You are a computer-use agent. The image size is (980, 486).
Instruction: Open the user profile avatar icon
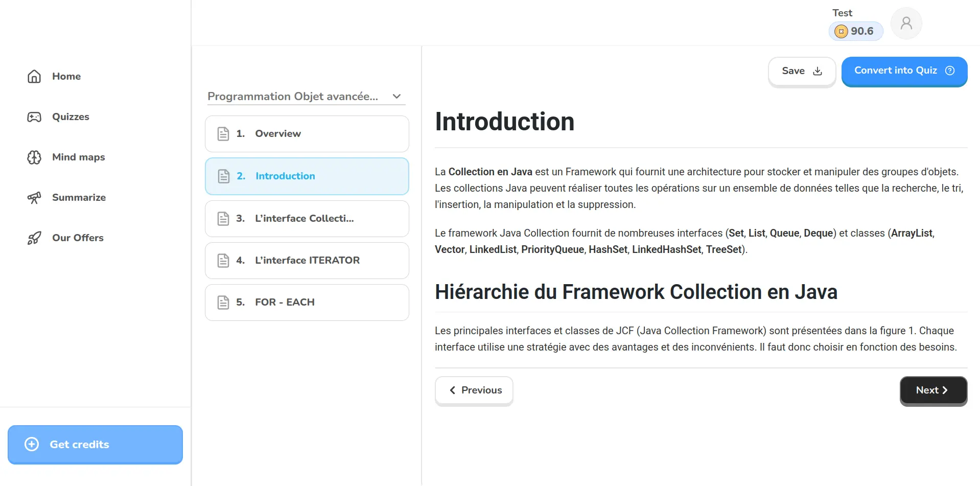point(906,23)
